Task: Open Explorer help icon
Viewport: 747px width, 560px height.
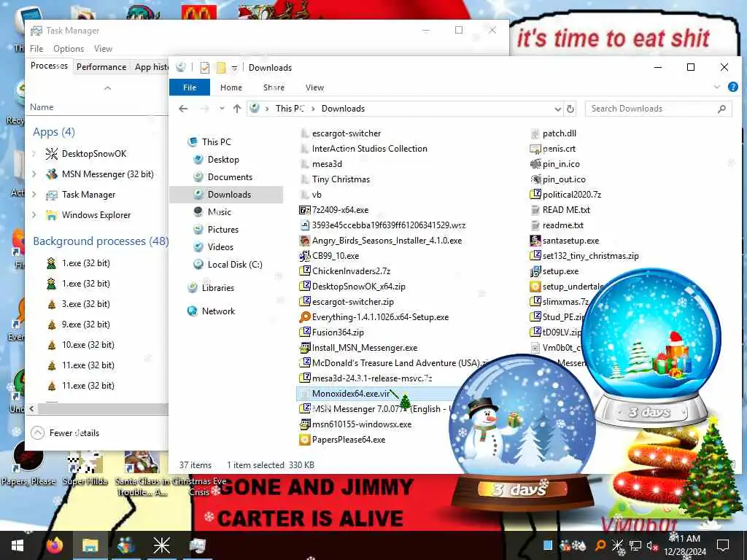Action: pyautogui.click(x=732, y=87)
